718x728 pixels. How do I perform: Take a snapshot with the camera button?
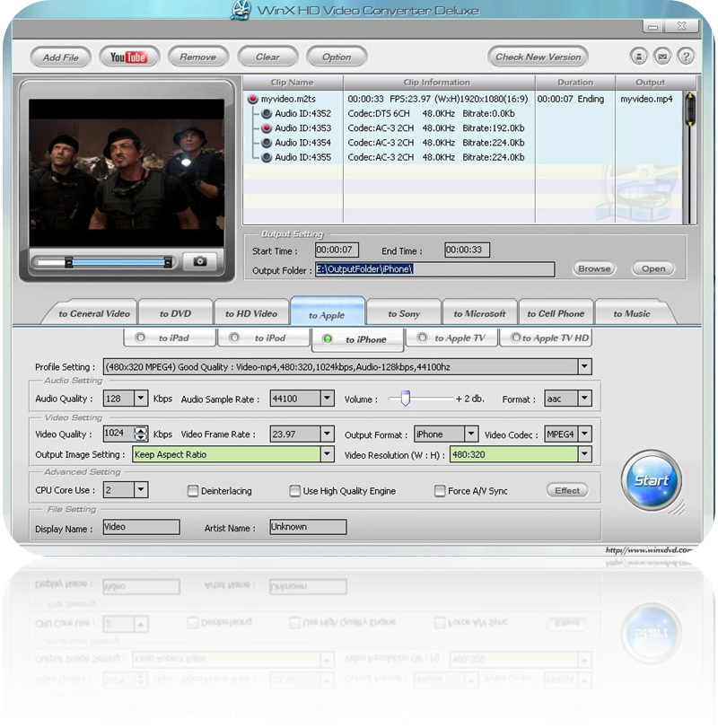[x=200, y=261]
